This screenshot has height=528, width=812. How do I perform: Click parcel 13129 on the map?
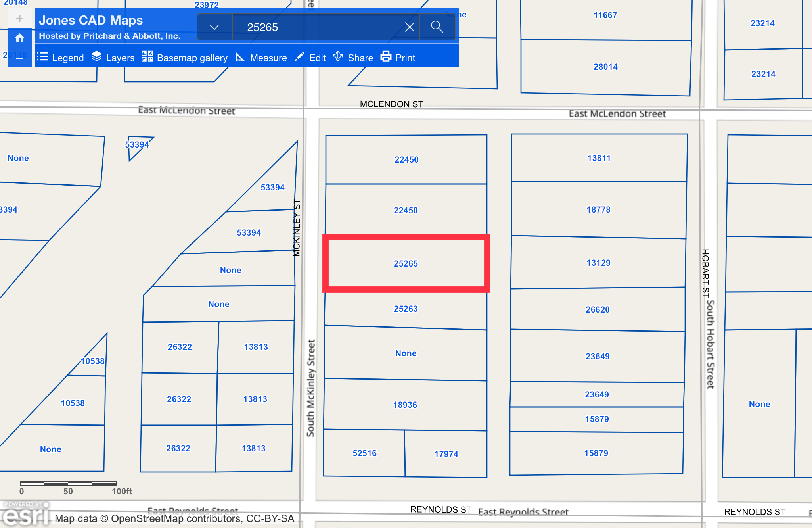[598, 262]
